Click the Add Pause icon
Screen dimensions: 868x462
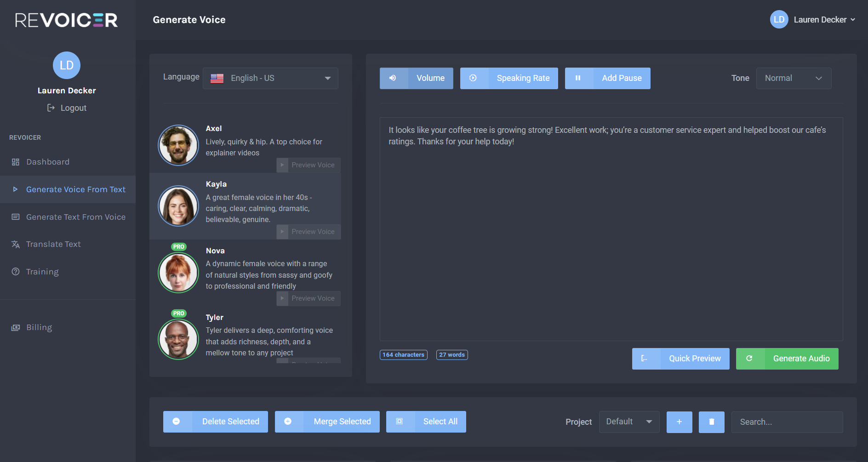[578, 78]
